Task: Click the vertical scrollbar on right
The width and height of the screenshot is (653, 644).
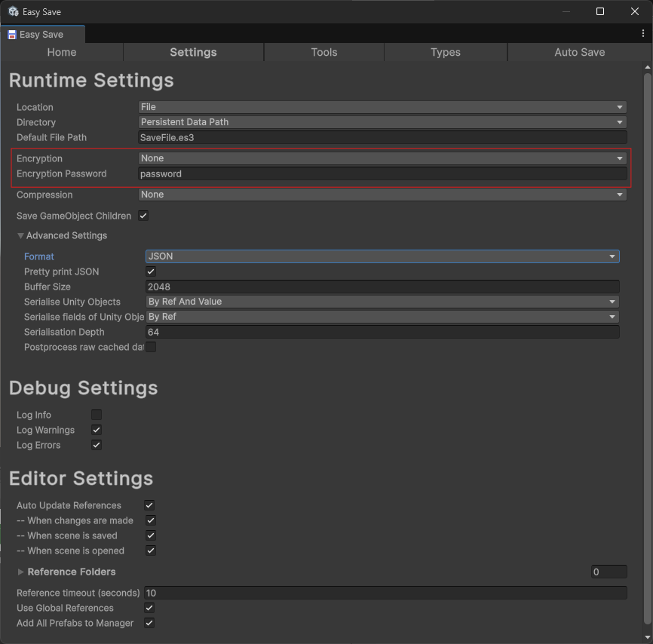Action: 647,347
